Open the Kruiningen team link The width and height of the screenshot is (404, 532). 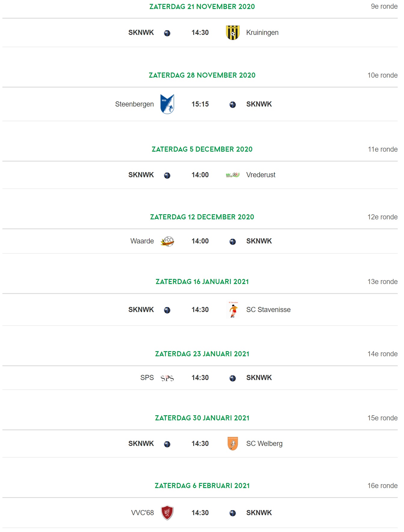pyautogui.click(x=262, y=32)
